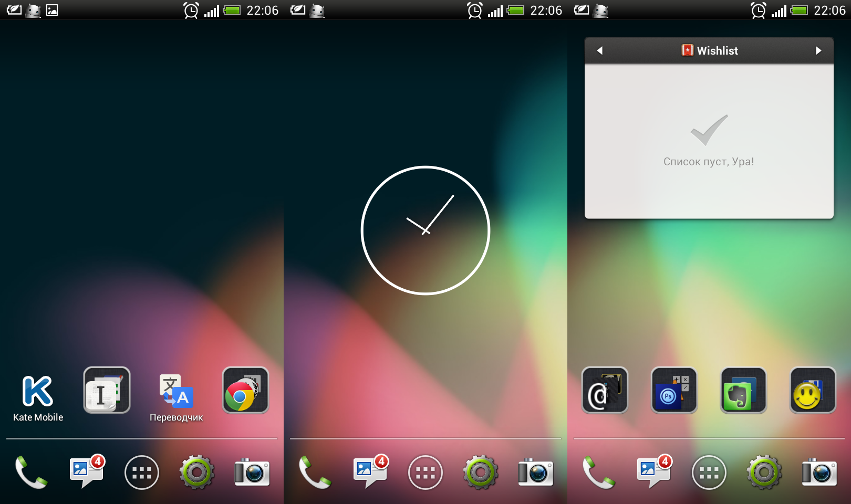Launch the Переводчик translate app
Screen dimensions: 851x504
click(x=176, y=398)
